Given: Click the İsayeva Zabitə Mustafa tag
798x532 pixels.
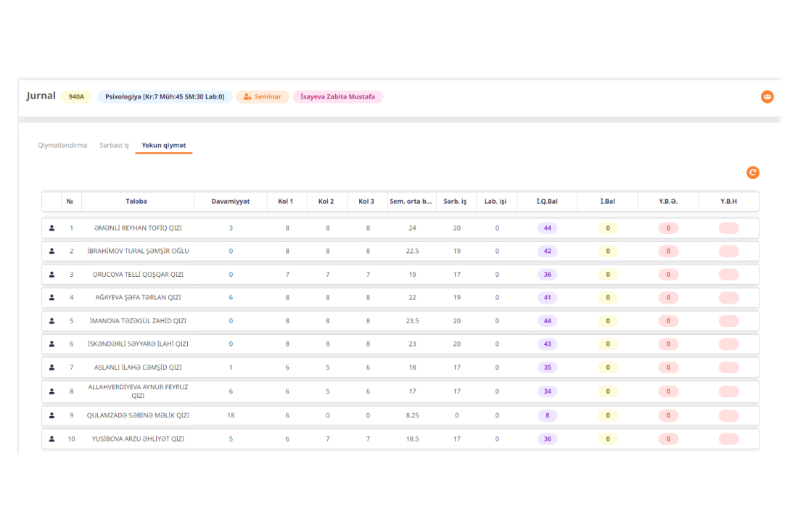Looking at the screenshot, I should tap(337, 96).
